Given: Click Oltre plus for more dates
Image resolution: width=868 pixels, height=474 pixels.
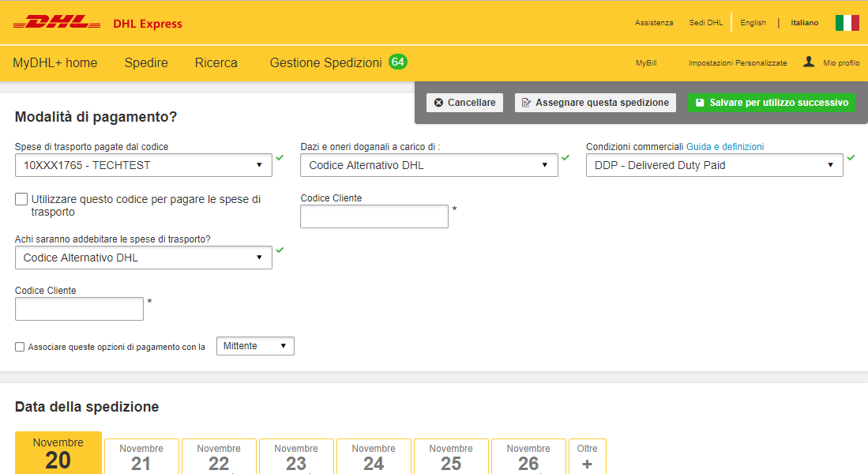Looking at the screenshot, I should tap(588, 457).
